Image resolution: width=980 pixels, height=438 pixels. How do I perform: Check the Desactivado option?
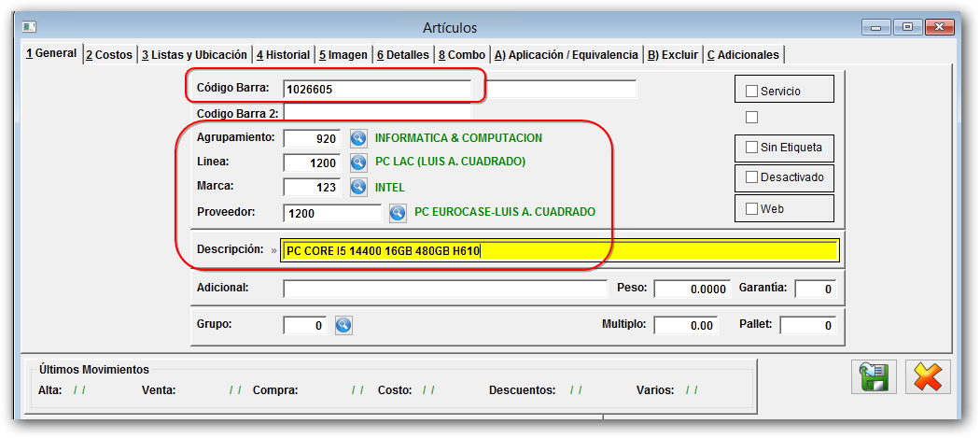pyautogui.click(x=751, y=177)
